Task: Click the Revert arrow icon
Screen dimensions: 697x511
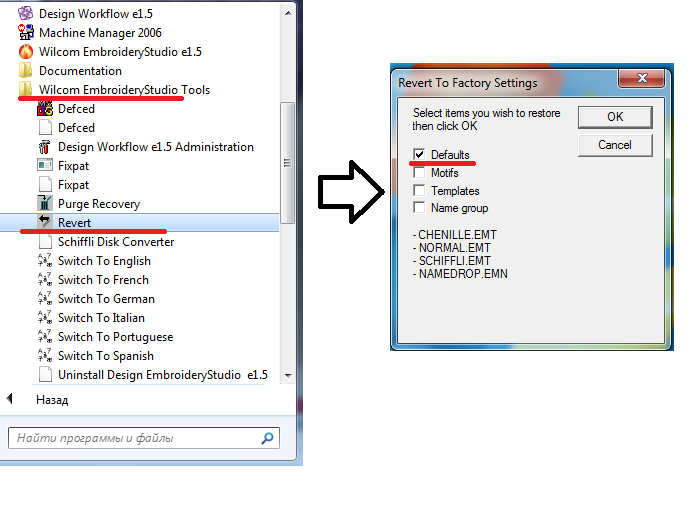Action: tap(45, 222)
